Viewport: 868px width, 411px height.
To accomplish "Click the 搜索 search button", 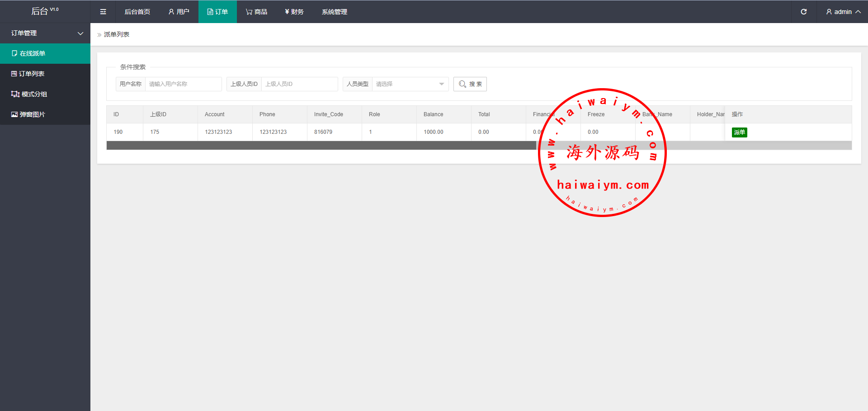I will pos(470,84).
